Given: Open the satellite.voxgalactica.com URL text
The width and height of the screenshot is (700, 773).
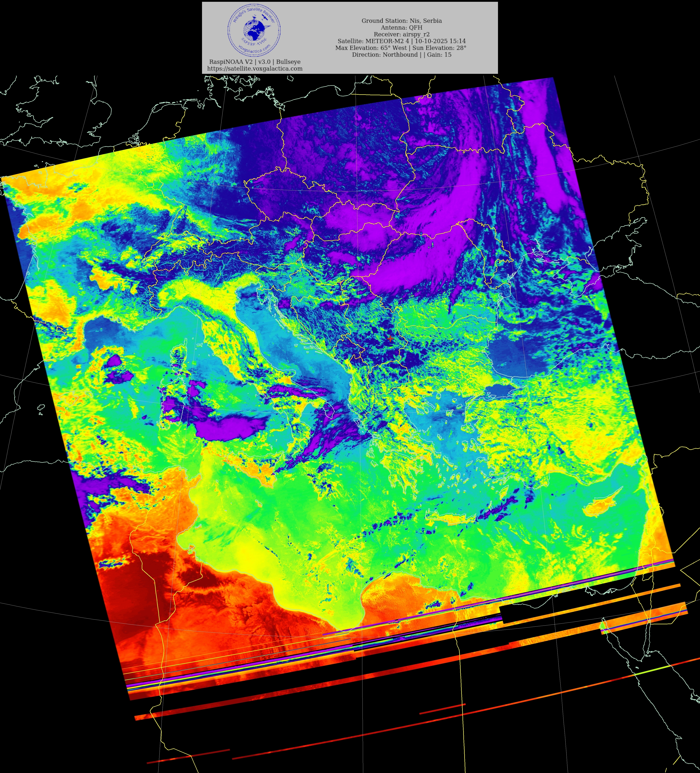Looking at the screenshot, I should 255,69.
